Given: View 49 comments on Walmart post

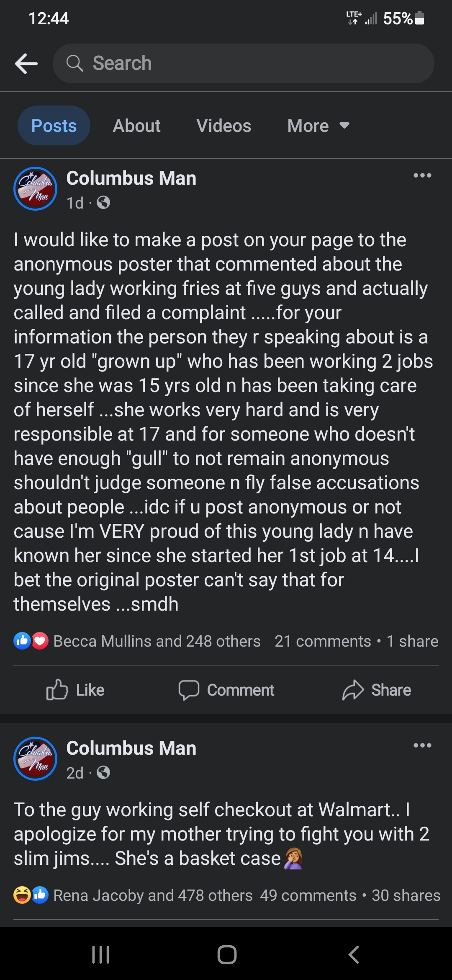Looking at the screenshot, I should (x=308, y=895).
